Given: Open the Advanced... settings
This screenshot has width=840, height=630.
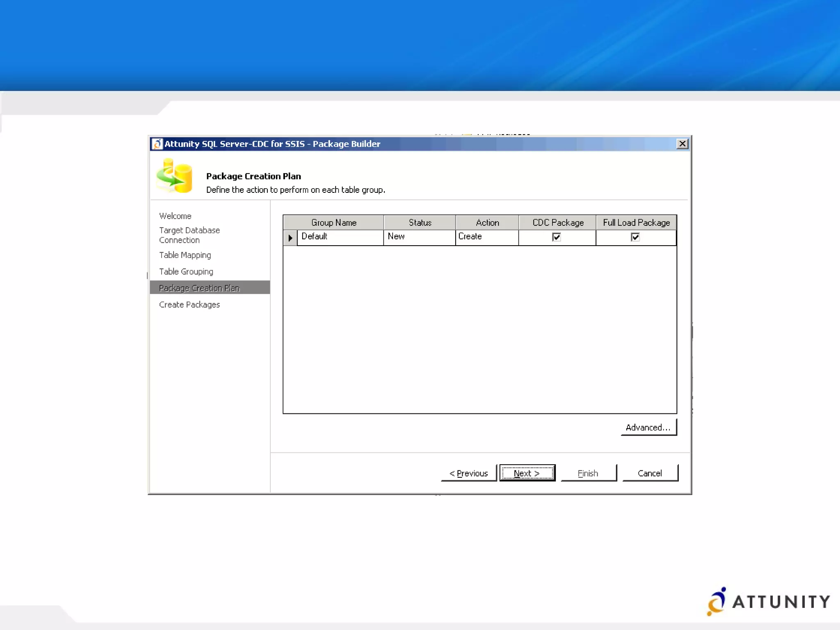Looking at the screenshot, I should pos(648,427).
